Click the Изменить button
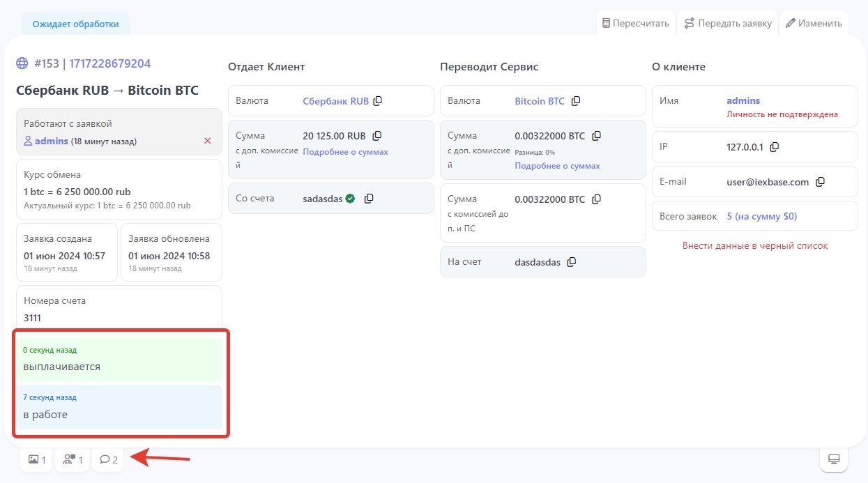The width and height of the screenshot is (868, 483). [814, 23]
